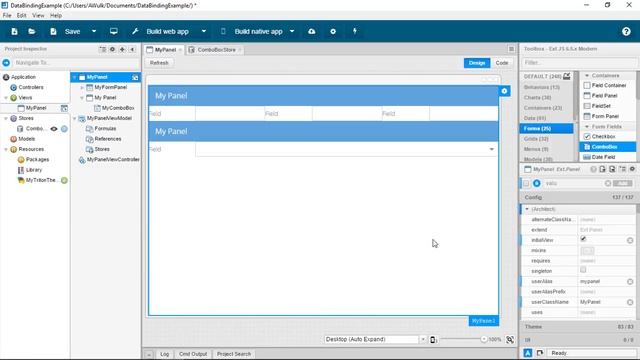Open the Build web app dropdown arrow
This screenshot has width=640, height=360.
click(x=204, y=31)
